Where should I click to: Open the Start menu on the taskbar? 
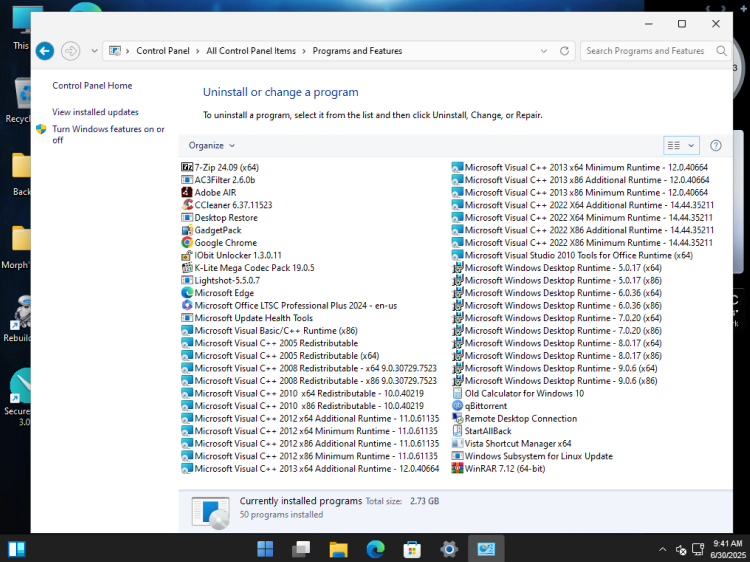click(x=265, y=549)
